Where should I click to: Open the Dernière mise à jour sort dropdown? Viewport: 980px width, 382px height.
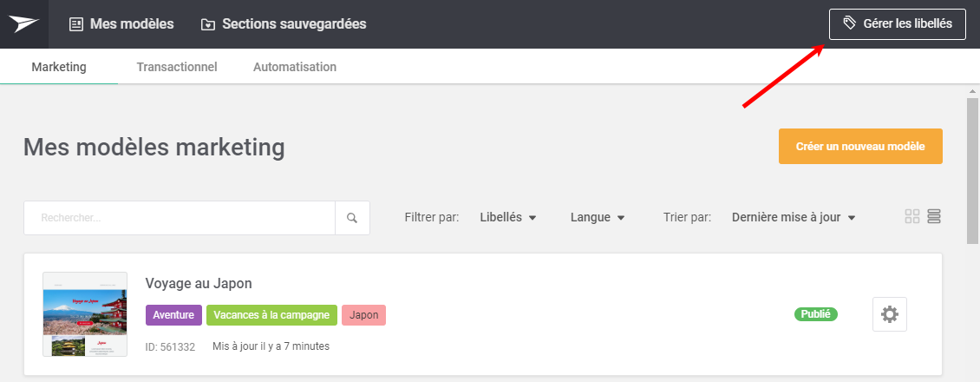[x=794, y=218]
